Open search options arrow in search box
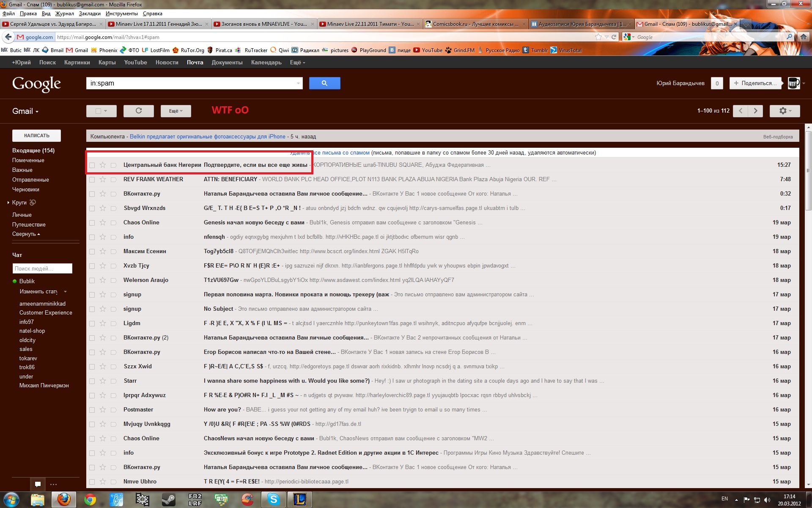 coord(298,83)
